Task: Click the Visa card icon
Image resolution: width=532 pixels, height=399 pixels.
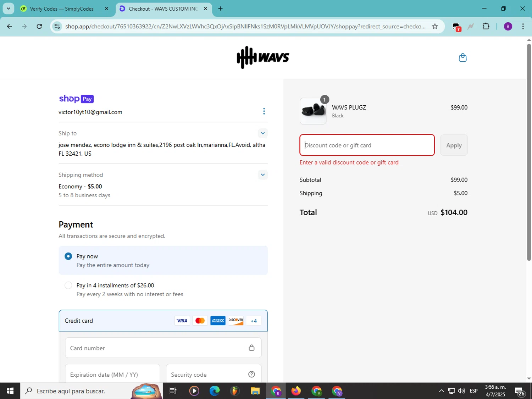Action: tap(182, 321)
